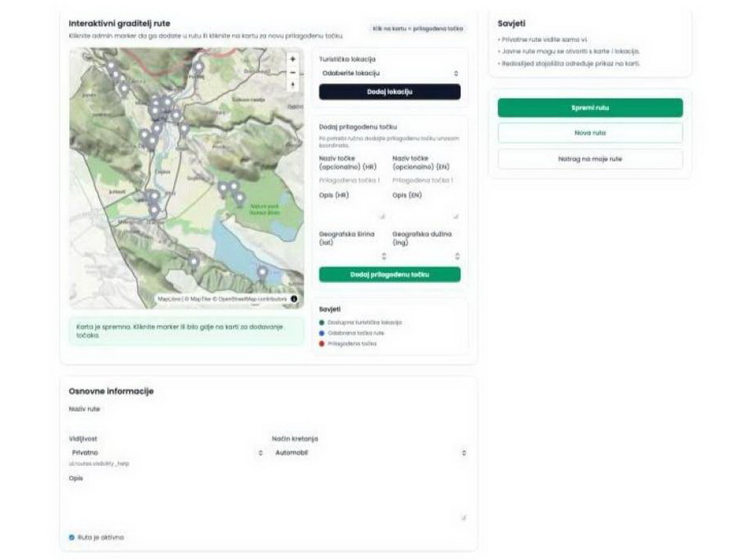Viewport: 747px width, 560px height.
Task: Click the 'ui.routes.visibility_help' hint text
Action: point(99,463)
